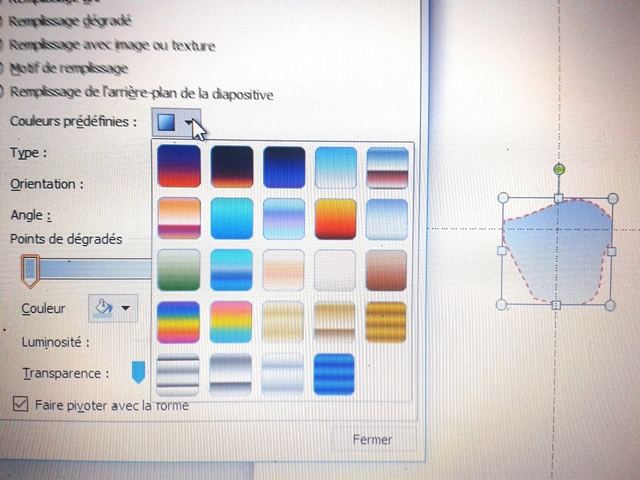This screenshot has height=480, width=640.
Task: Select the rainbow gradient preset
Action: tap(179, 321)
